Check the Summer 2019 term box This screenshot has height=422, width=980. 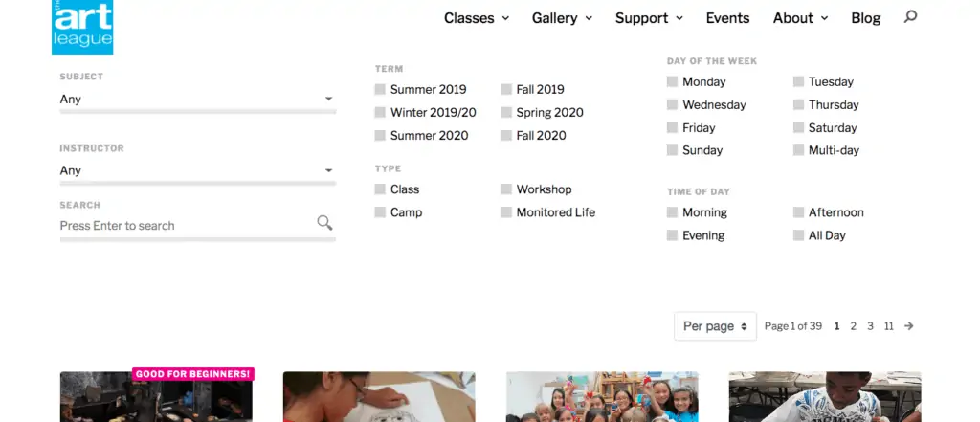click(x=380, y=89)
